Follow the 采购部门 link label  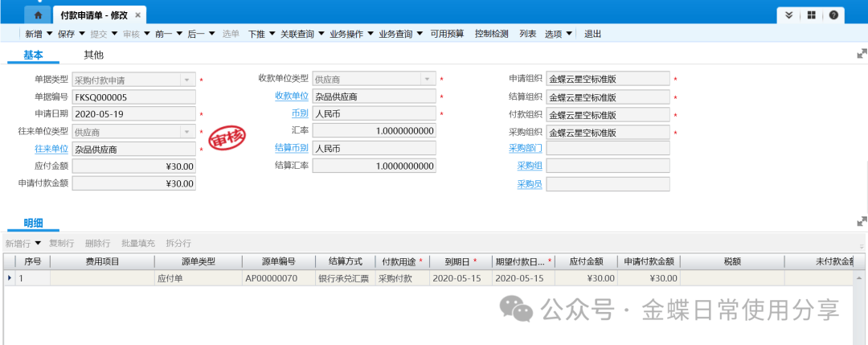coord(525,148)
